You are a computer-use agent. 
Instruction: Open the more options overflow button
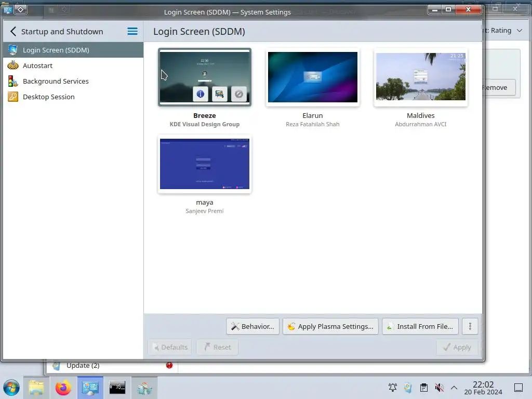pyautogui.click(x=470, y=326)
